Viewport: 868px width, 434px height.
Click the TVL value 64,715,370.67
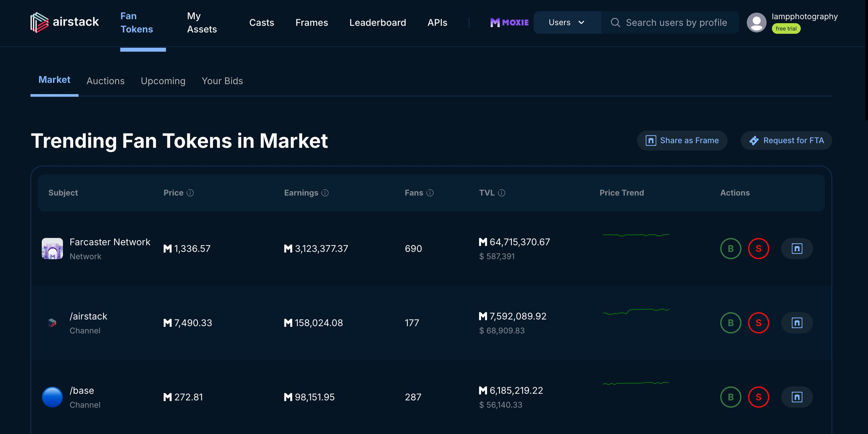(520, 242)
